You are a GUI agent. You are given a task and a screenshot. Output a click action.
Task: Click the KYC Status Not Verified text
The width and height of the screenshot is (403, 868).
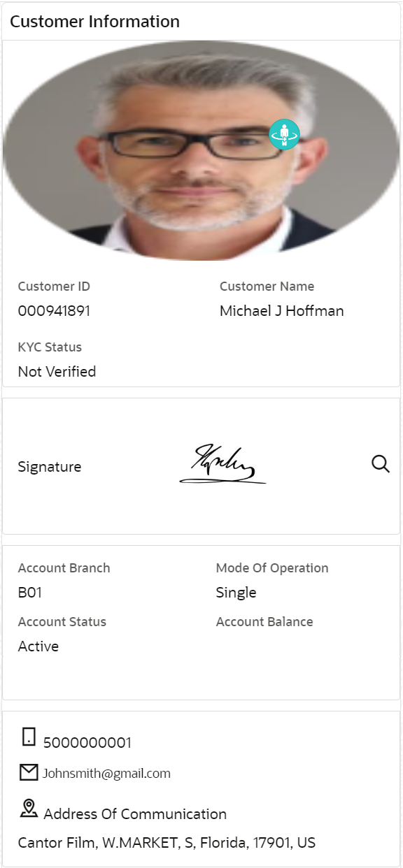(x=57, y=372)
